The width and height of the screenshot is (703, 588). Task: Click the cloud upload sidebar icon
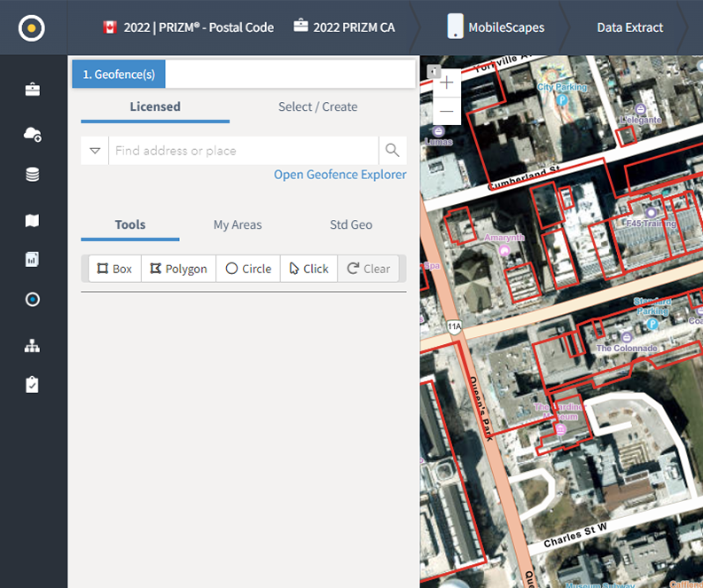click(x=33, y=134)
